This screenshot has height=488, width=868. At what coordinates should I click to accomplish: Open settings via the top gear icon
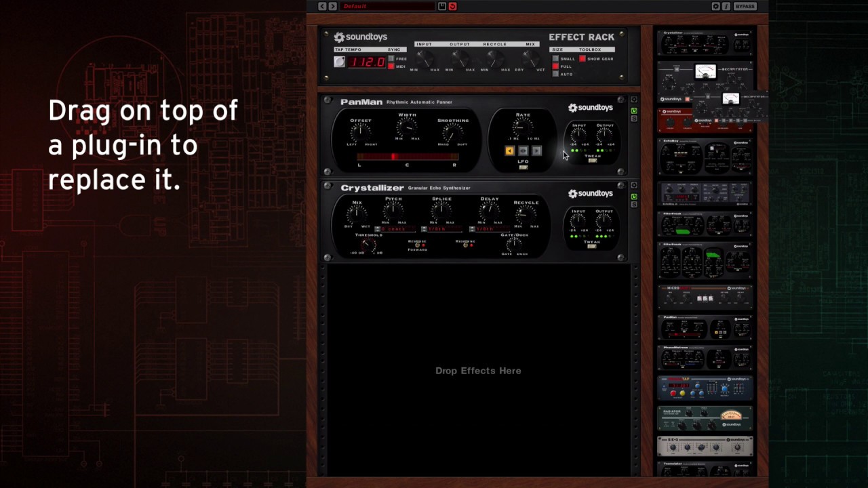pos(715,6)
